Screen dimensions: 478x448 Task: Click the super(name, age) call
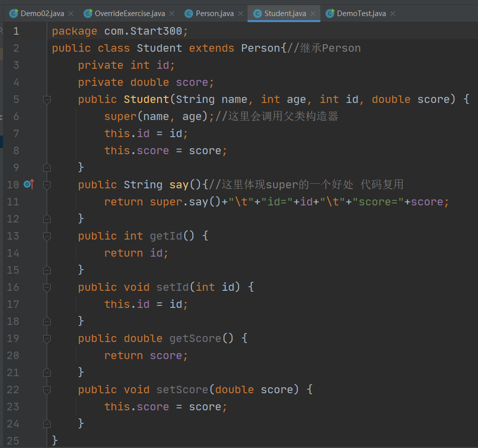156,117
